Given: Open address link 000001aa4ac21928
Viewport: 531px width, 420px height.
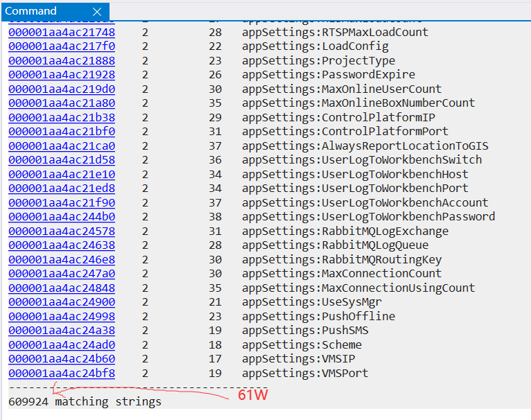Looking at the screenshot, I should point(62,75).
